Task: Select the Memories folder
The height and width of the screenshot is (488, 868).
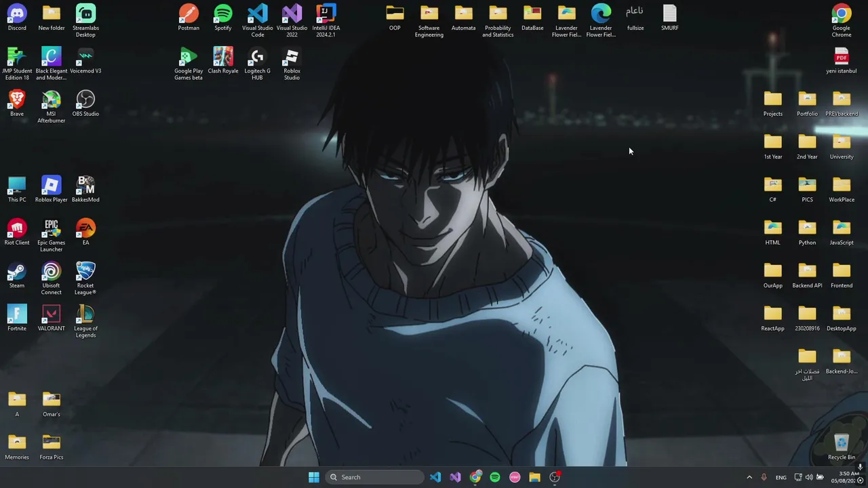Action: 17,447
